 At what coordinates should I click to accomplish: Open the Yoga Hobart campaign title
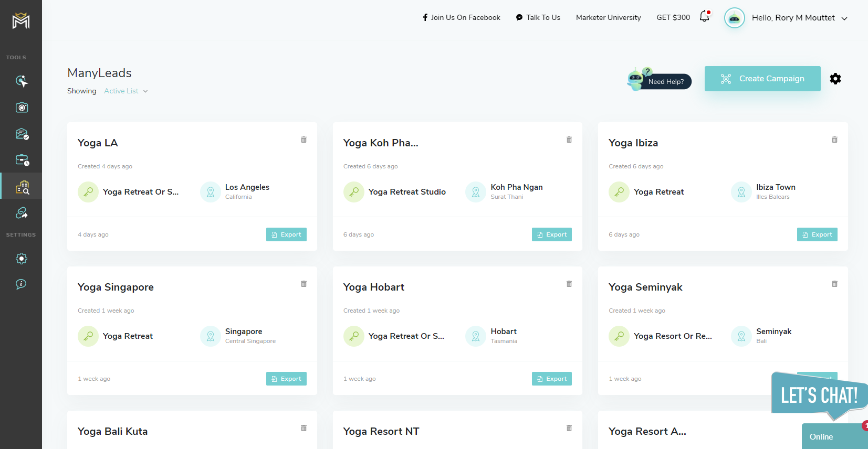pos(374,287)
